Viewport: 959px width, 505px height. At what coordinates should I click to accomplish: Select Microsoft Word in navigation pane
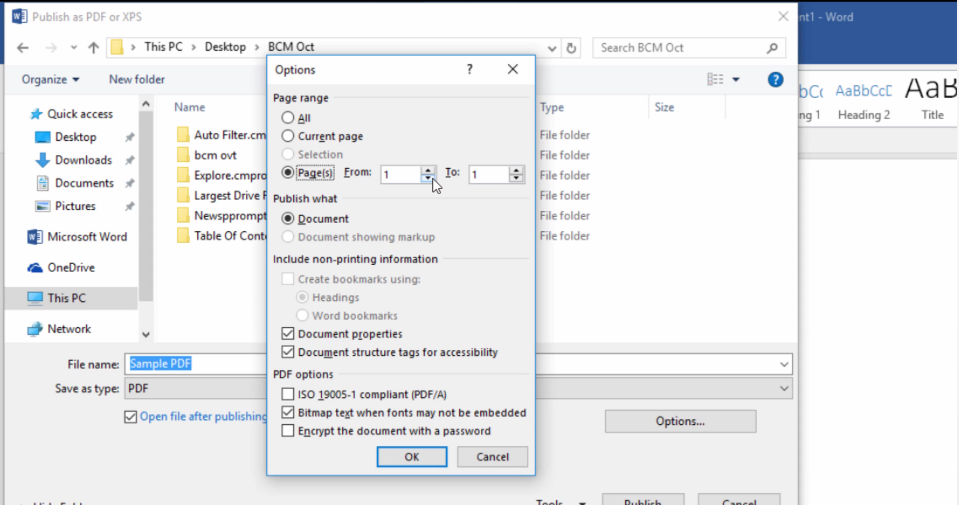77,237
